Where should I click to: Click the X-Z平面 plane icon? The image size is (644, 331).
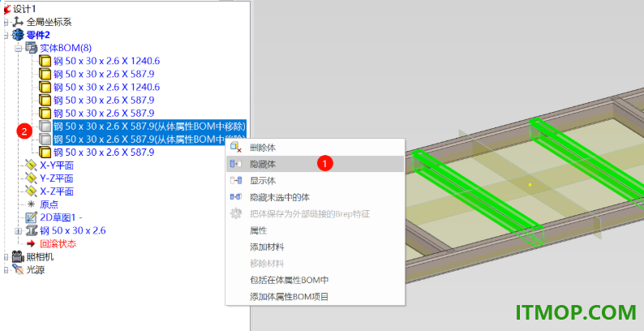pos(31,191)
